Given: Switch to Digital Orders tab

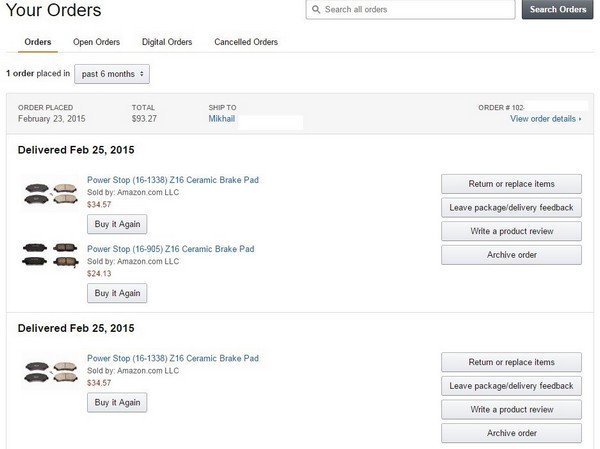Looking at the screenshot, I should click(167, 42).
